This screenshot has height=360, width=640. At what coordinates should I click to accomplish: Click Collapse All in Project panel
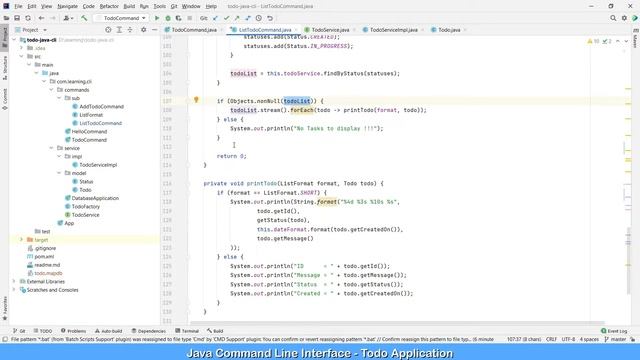[130, 30]
